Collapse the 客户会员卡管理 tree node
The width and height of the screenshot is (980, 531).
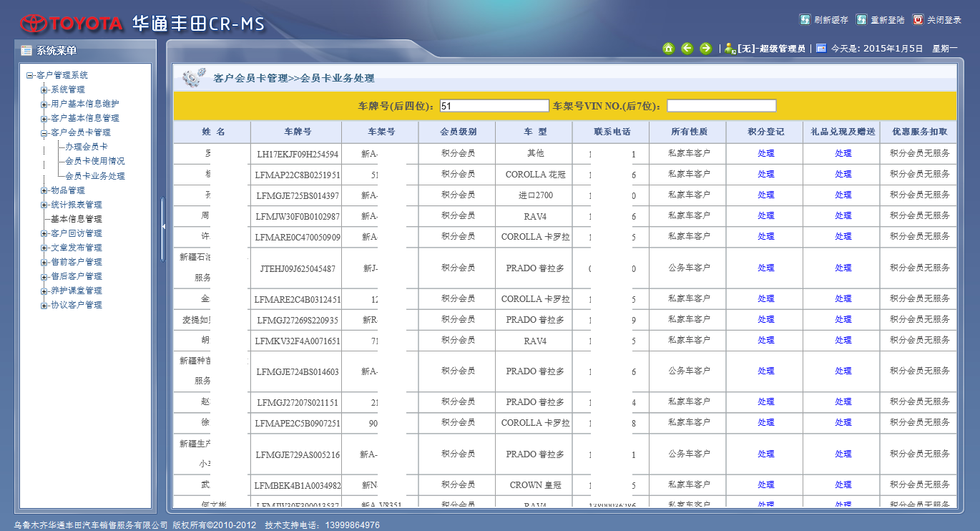(44, 133)
